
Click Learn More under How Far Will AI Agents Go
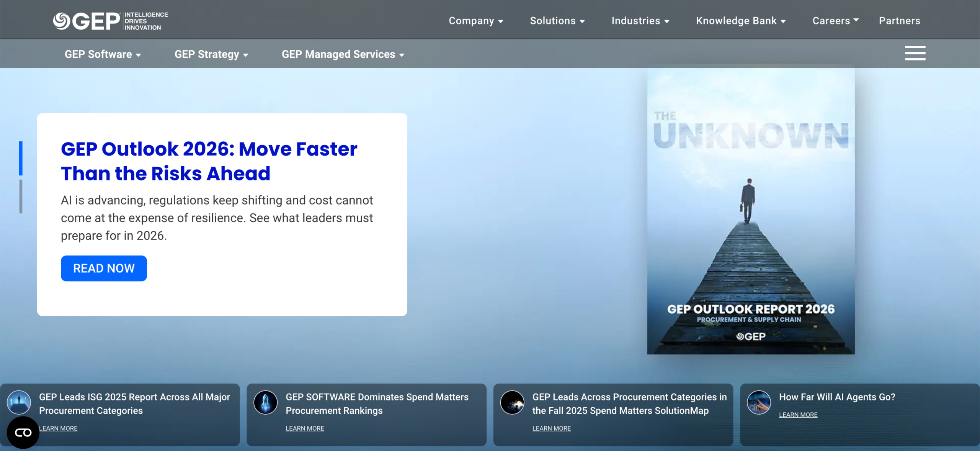point(798,415)
